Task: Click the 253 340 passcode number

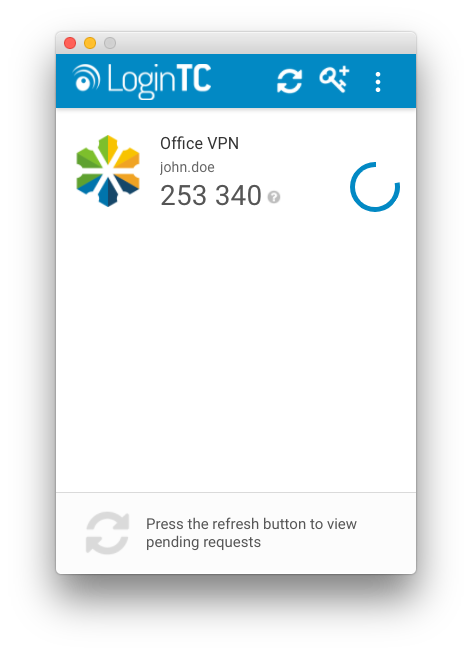Action: (211, 195)
